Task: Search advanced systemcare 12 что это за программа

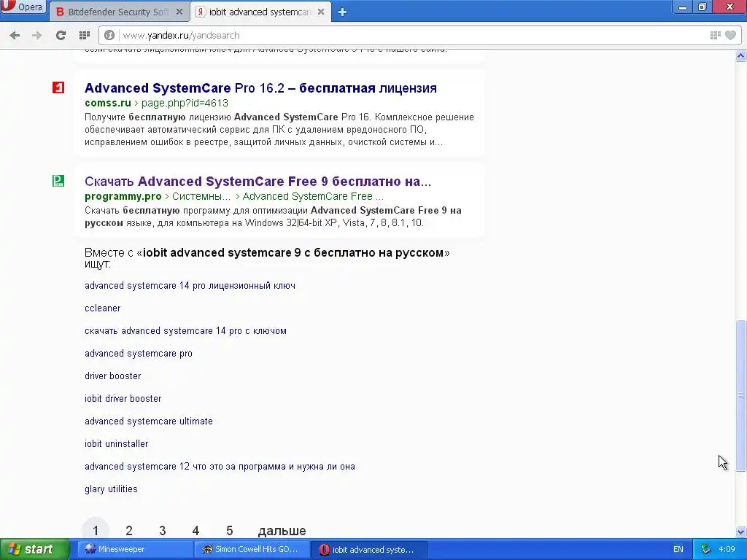Action: [x=220, y=466]
